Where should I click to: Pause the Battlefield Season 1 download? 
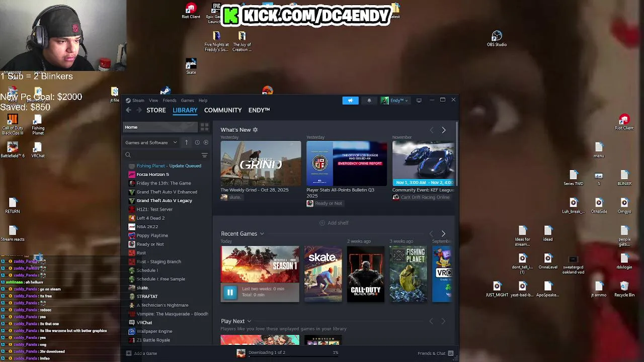coord(230,292)
